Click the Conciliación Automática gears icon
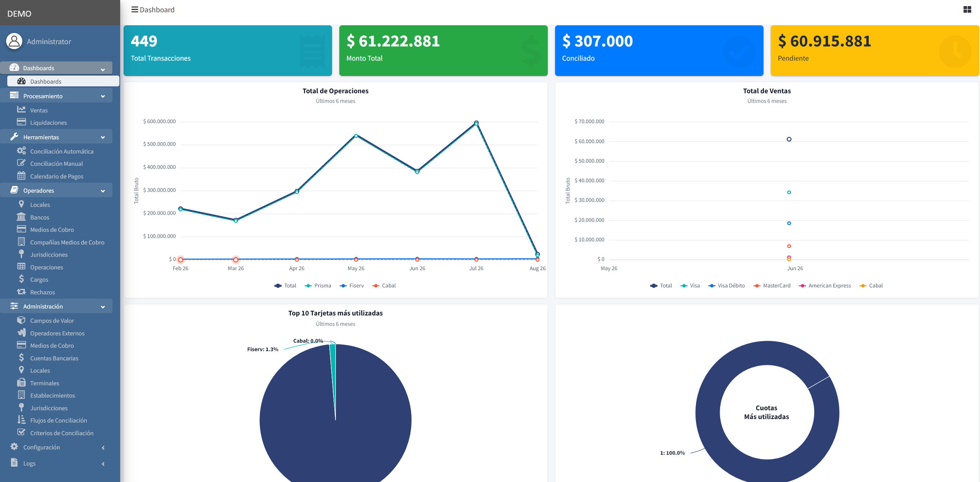The image size is (980, 482). click(x=21, y=151)
